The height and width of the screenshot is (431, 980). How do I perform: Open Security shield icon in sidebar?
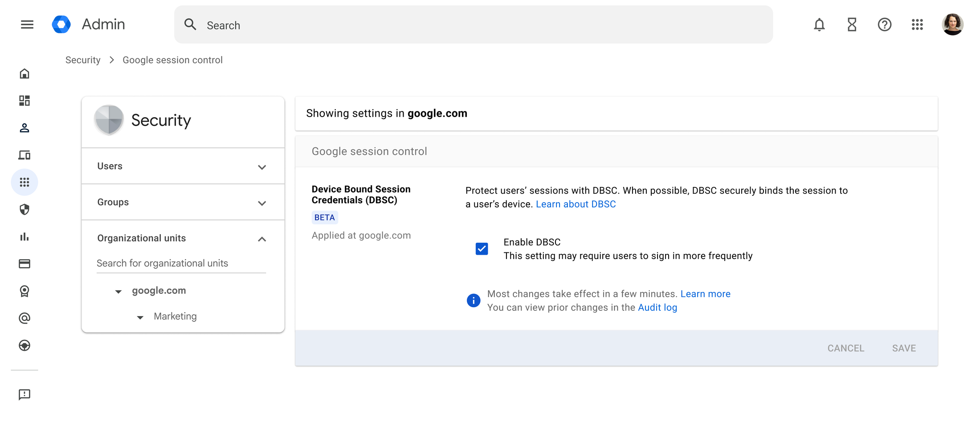(24, 209)
